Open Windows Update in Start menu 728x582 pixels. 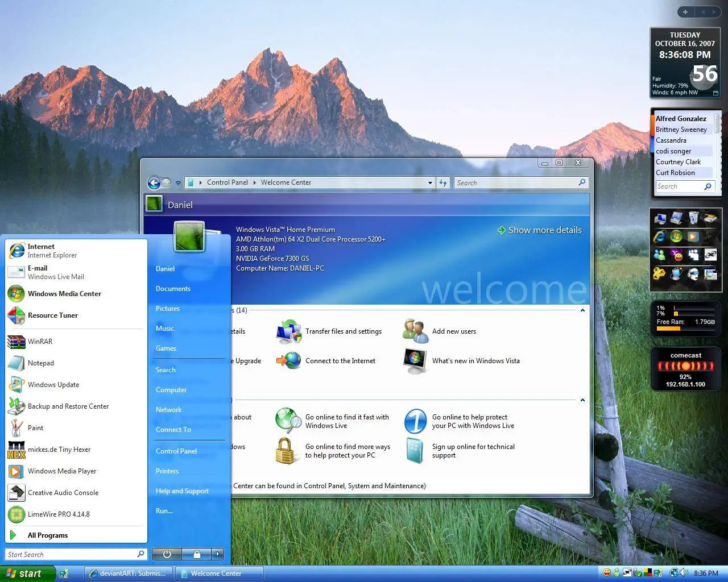(x=76, y=385)
